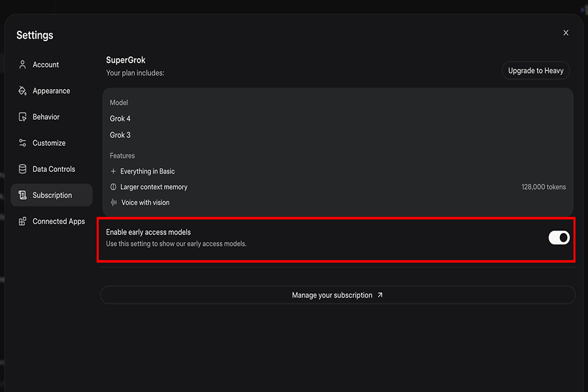Go to the Behavior settings tab
This screenshot has width=588, height=392.
pyautogui.click(x=52, y=117)
